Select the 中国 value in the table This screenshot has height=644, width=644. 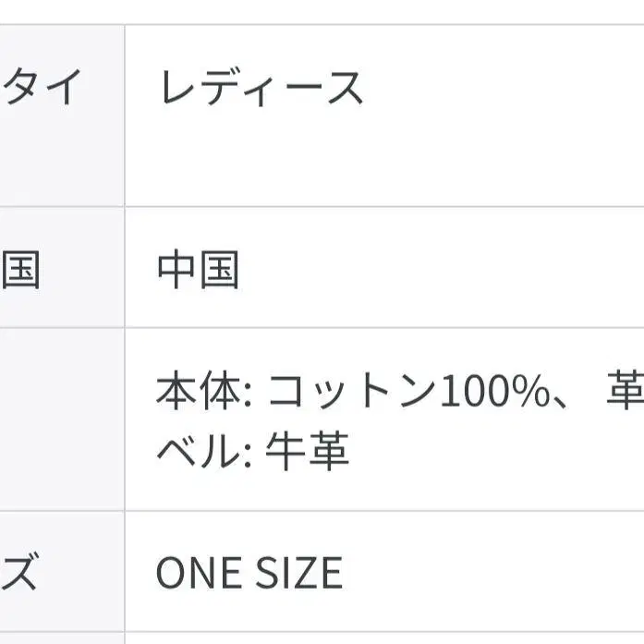tap(199, 269)
